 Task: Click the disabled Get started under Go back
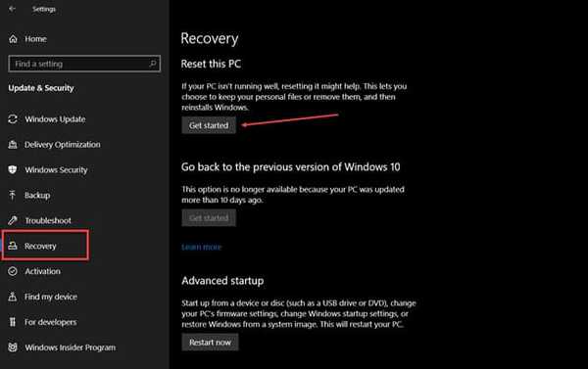(x=209, y=217)
